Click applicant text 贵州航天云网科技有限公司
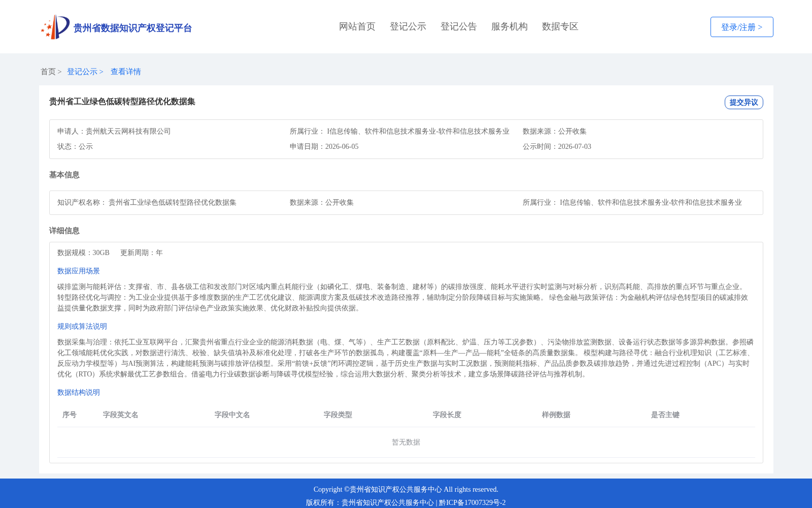The height and width of the screenshot is (508, 812). click(x=128, y=131)
